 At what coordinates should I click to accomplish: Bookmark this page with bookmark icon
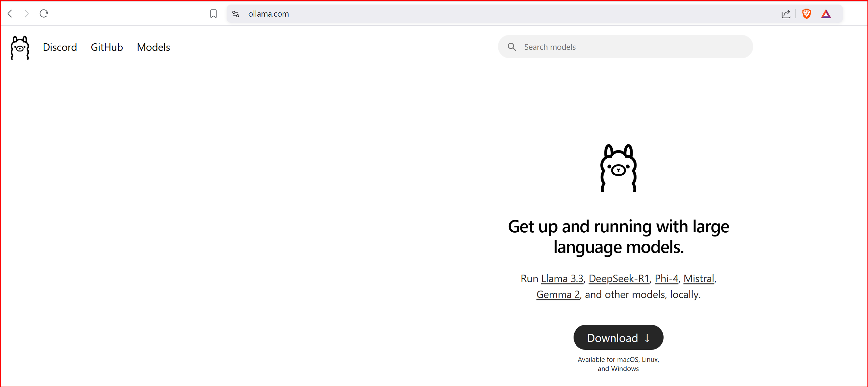213,14
